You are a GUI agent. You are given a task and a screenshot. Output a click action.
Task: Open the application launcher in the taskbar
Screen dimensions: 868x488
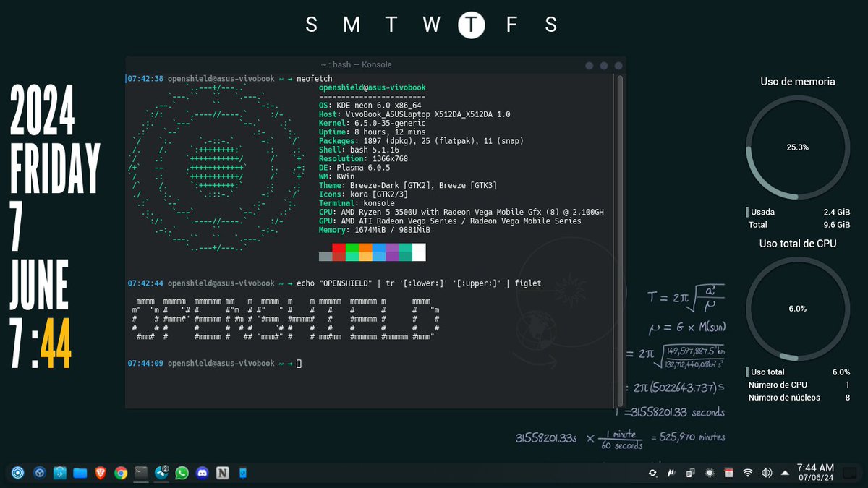coord(18,474)
